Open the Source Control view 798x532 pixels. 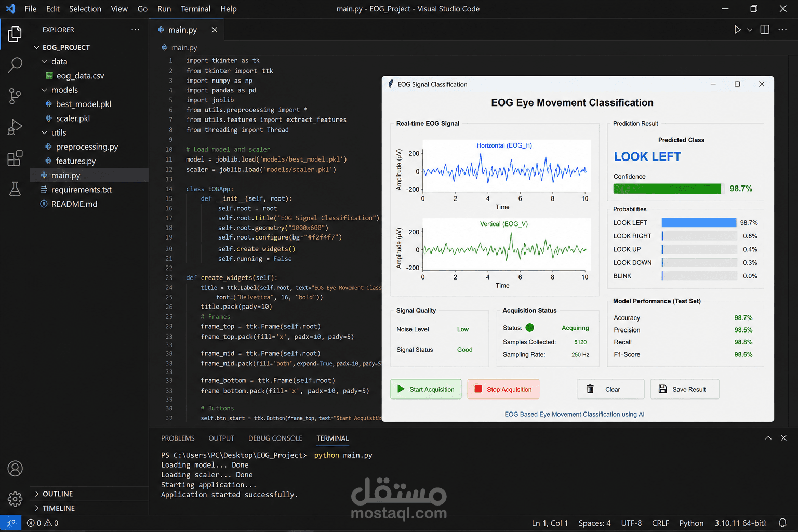(x=15, y=96)
